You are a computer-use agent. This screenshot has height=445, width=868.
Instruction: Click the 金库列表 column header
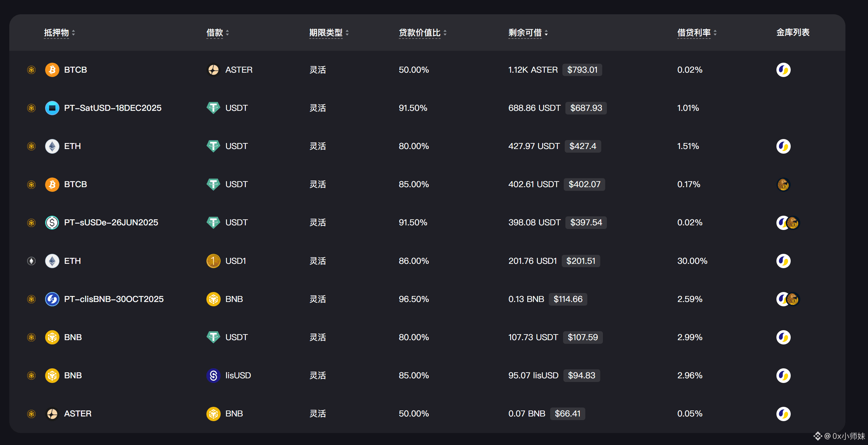coord(793,33)
